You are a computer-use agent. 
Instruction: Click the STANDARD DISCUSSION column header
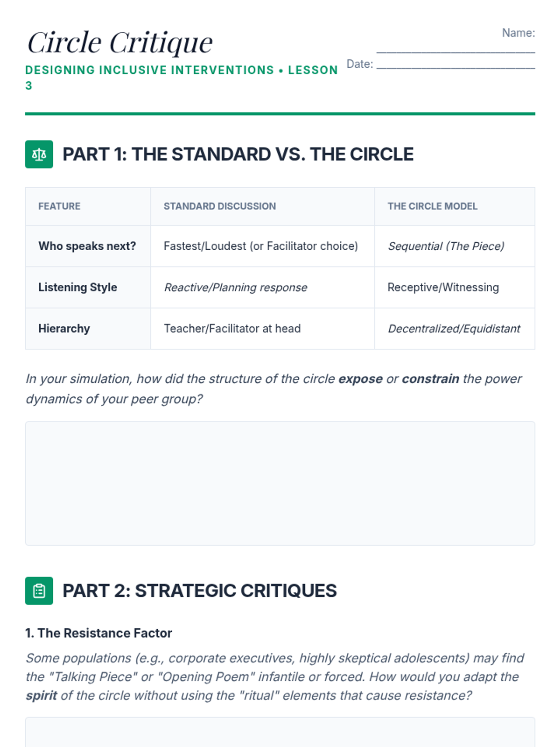219,206
